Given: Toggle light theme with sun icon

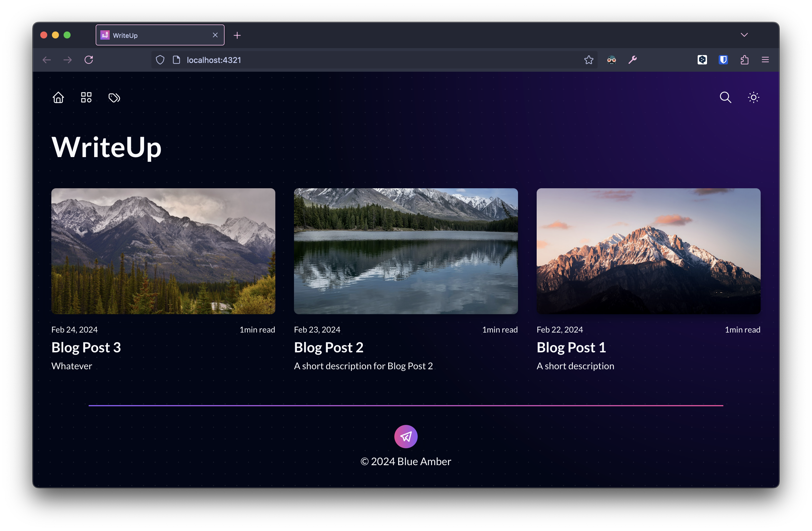Looking at the screenshot, I should pos(753,97).
